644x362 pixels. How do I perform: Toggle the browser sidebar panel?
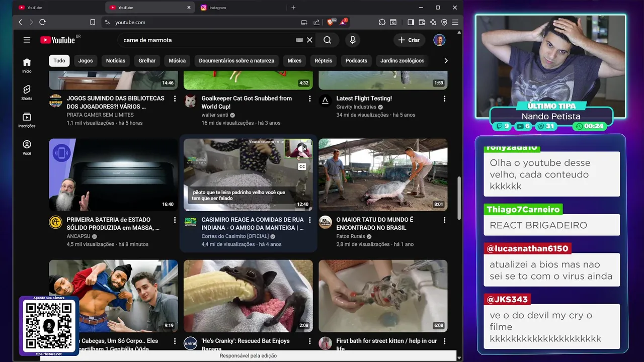click(x=411, y=22)
